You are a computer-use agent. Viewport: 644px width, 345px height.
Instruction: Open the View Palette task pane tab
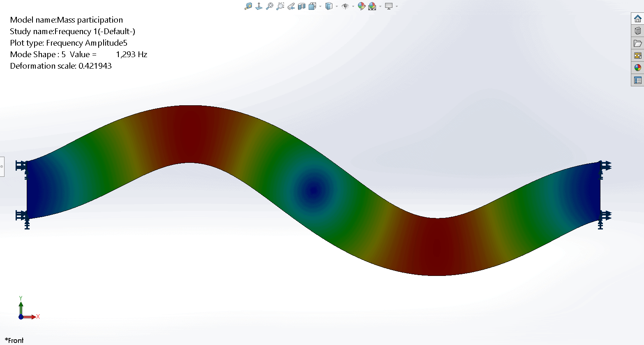(x=637, y=56)
